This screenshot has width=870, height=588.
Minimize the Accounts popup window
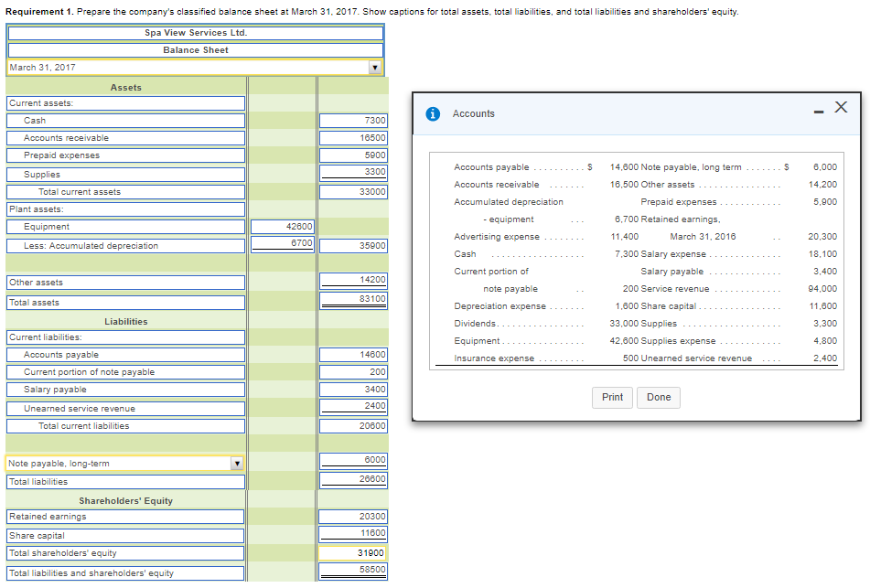click(x=819, y=112)
